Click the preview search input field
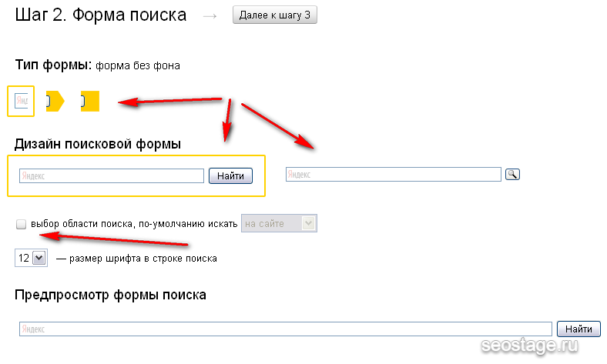The image size is (607, 364). click(285, 329)
